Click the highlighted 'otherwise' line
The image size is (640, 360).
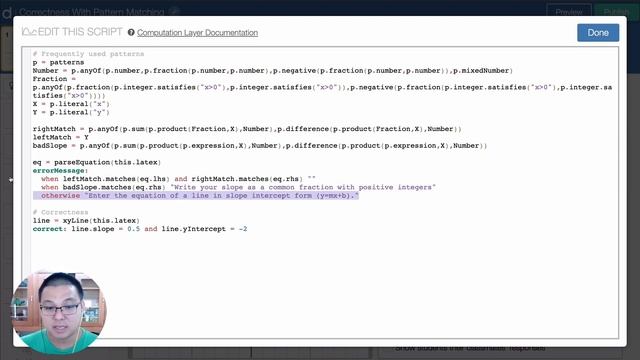[x=196, y=196]
